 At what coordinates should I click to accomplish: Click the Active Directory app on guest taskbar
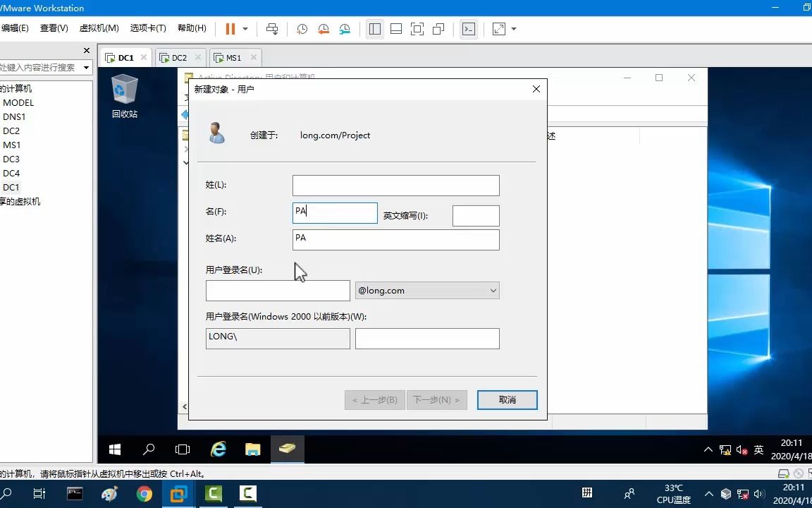[x=288, y=449]
